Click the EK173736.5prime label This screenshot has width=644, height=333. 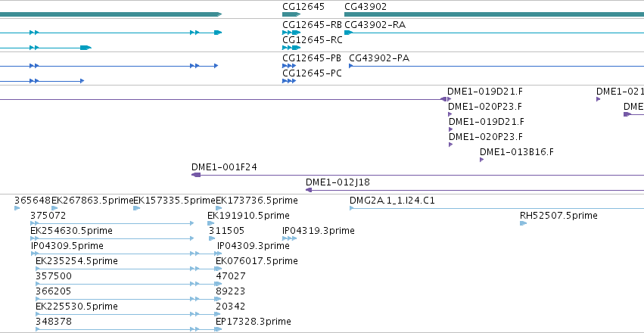(257, 201)
